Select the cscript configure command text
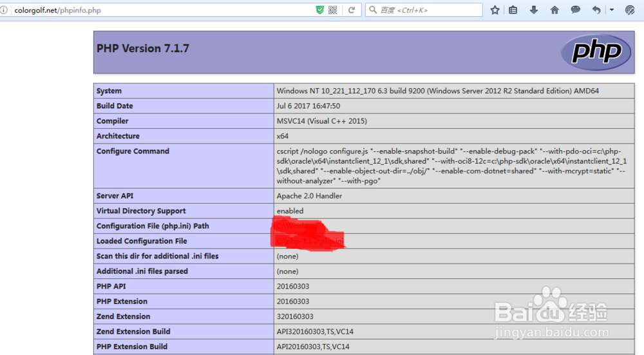Viewport: 644px width, 355px height. click(452, 166)
